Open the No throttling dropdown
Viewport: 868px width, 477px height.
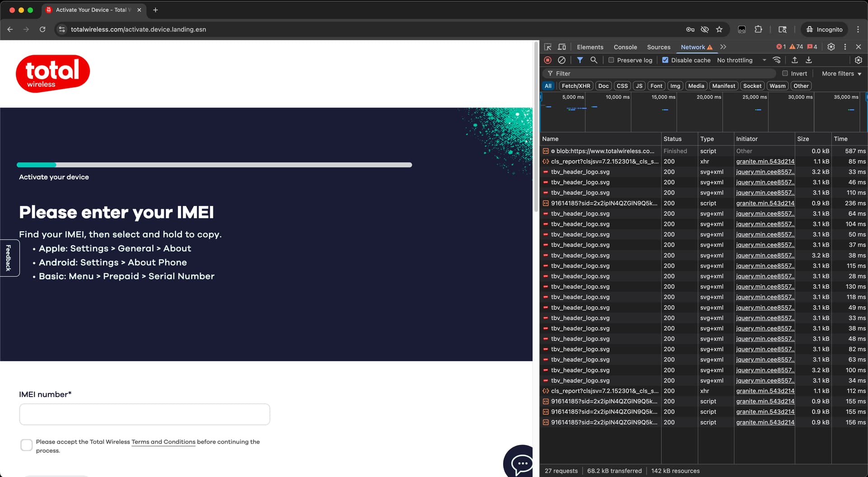[741, 60]
